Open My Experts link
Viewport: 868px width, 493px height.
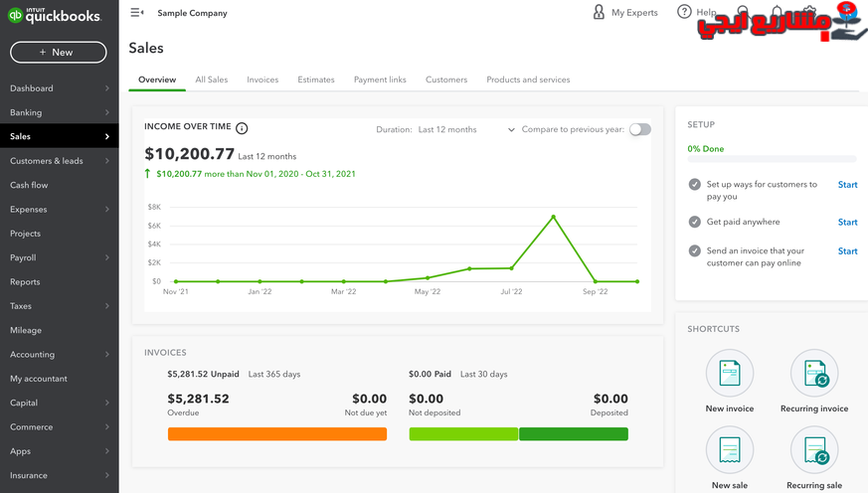pos(634,12)
